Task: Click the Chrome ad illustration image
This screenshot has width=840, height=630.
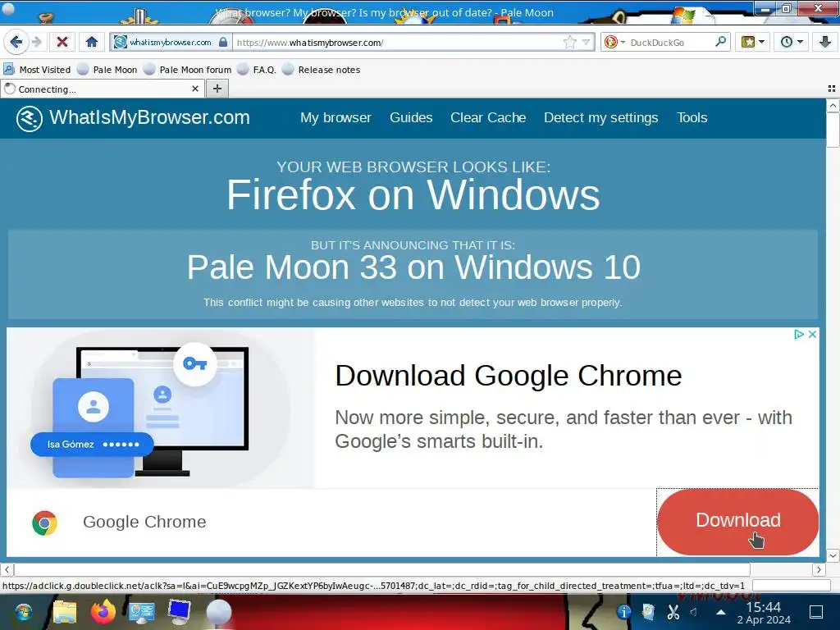Action: (x=161, y=409)
